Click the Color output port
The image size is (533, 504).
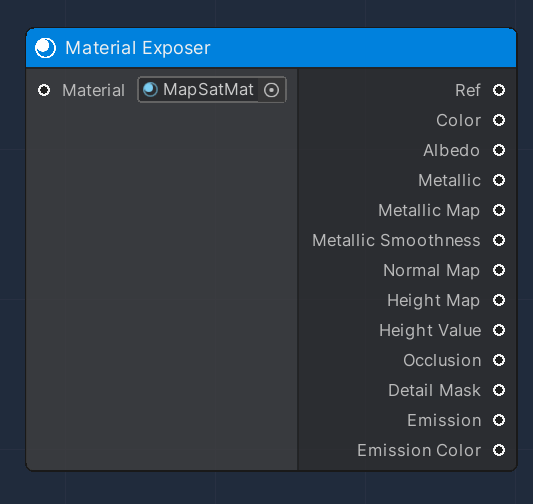pyautogui.click(x=499, y=120)
